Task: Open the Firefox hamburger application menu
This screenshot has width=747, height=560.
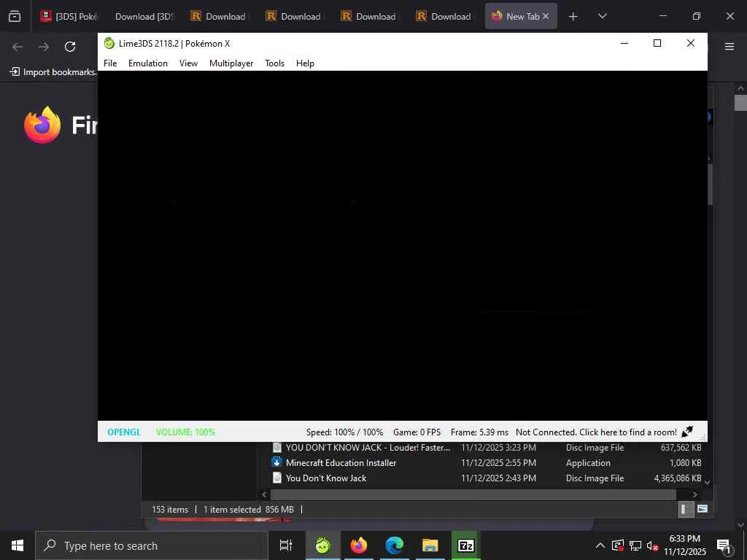Action: (729, 46)
